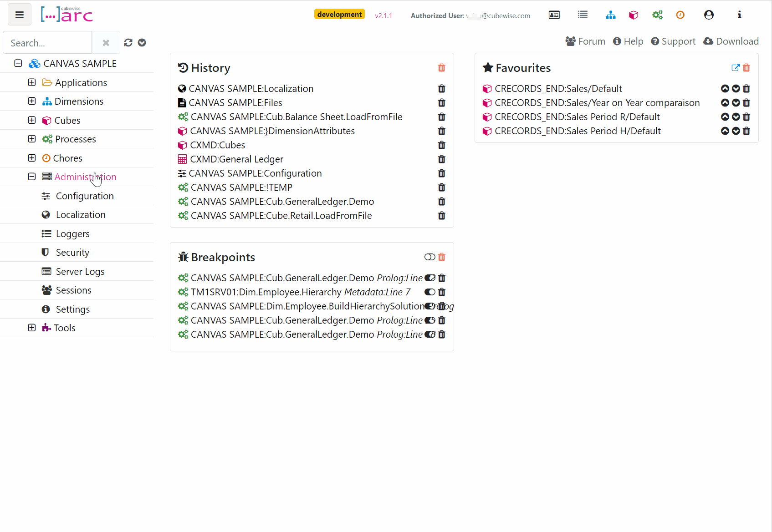Open the Loggers list icon in top toolbar
The width and height of the screenshot is (772, 532).
pyautogui.click(x=583, y=15)
